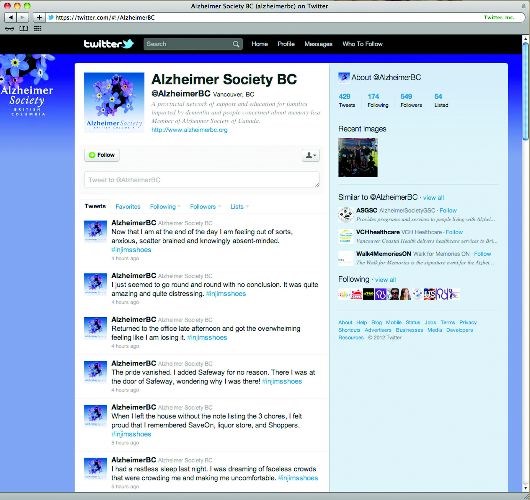Open the bookmarks book icon

[x=24, y=29]
